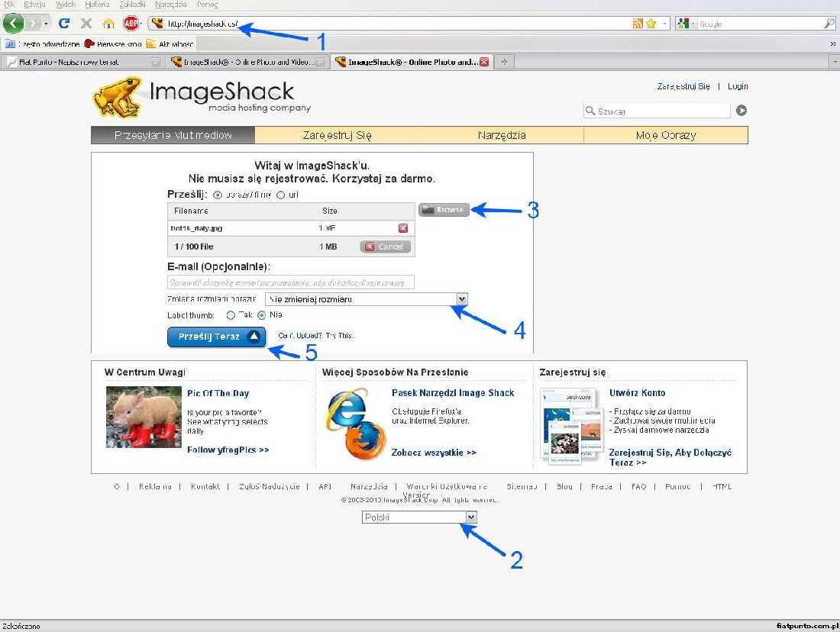
Task: Click the E-mail optional input field
Action: pyautogui.click(x=291, y=282)
